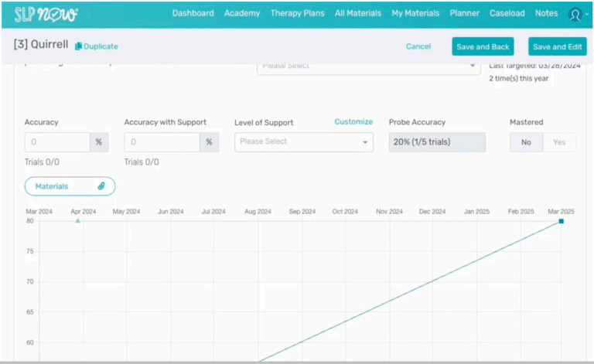The image size is (594, 364).
Task: Go to Therapy Plans
Action: tap(297, 13)
